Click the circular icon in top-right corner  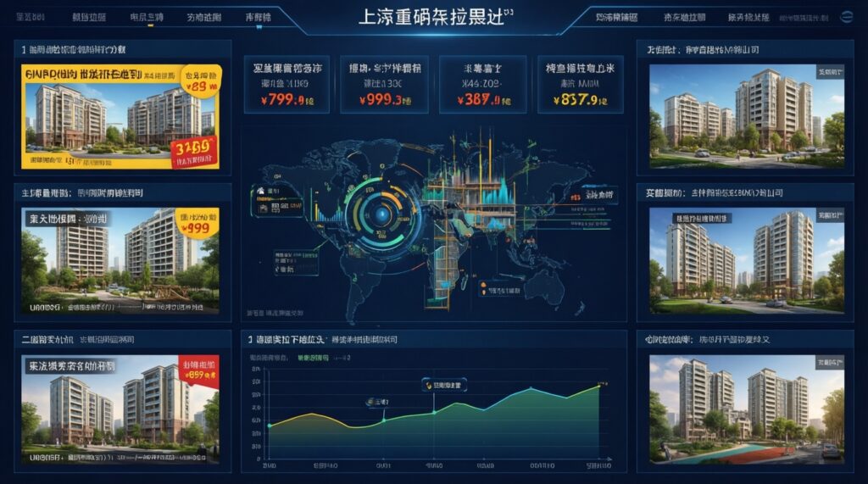[x=846, y=16]
